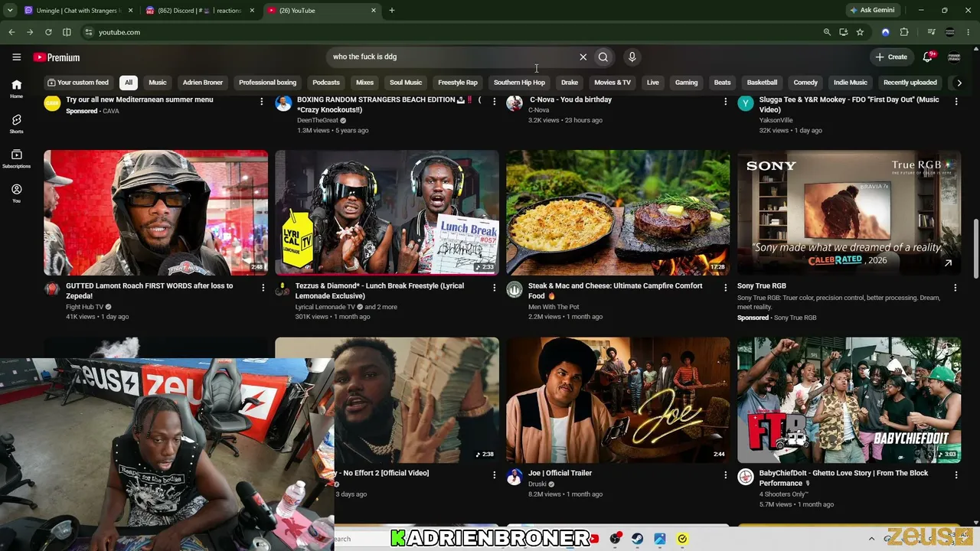Screen dimensions: 980x551
Task: Close the Discord browser tab
Action: [252, 11]
